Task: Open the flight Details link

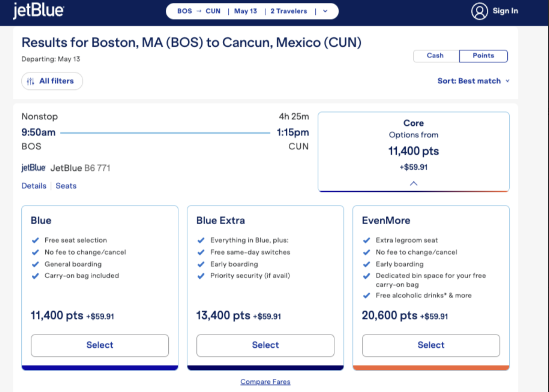Action: pos(34,186)
